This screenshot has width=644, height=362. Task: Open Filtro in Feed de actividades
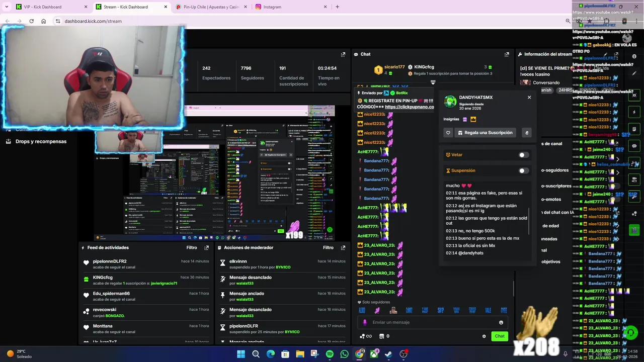[x=192, y=248]
